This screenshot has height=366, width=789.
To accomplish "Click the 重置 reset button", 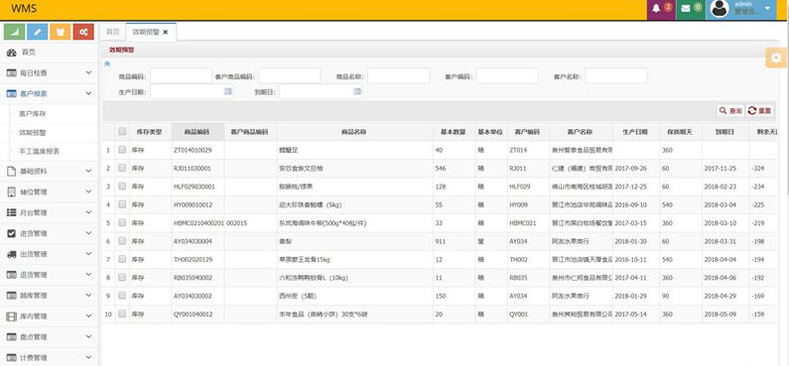I will pyautogui.click(x=760, y=111).
